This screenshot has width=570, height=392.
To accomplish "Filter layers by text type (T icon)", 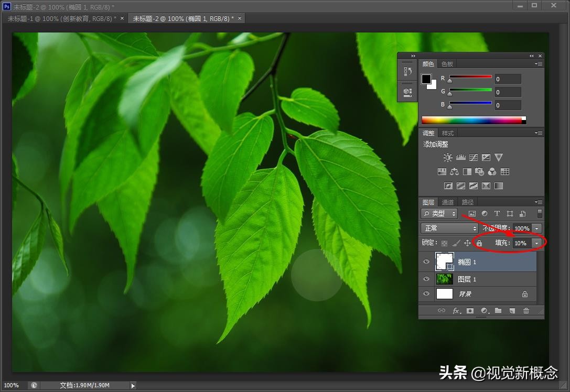I will [497, 213].
